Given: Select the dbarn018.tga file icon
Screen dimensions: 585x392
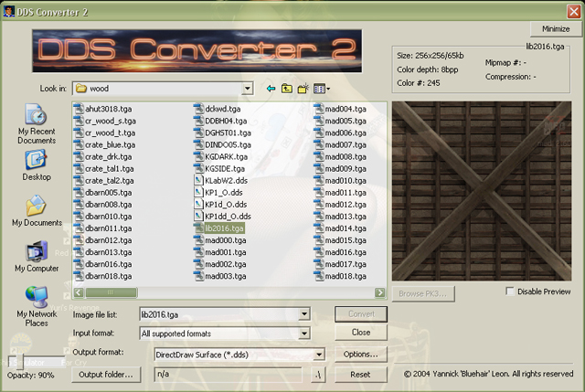Looking at the screenshot, I should click(x=79, y=276).
